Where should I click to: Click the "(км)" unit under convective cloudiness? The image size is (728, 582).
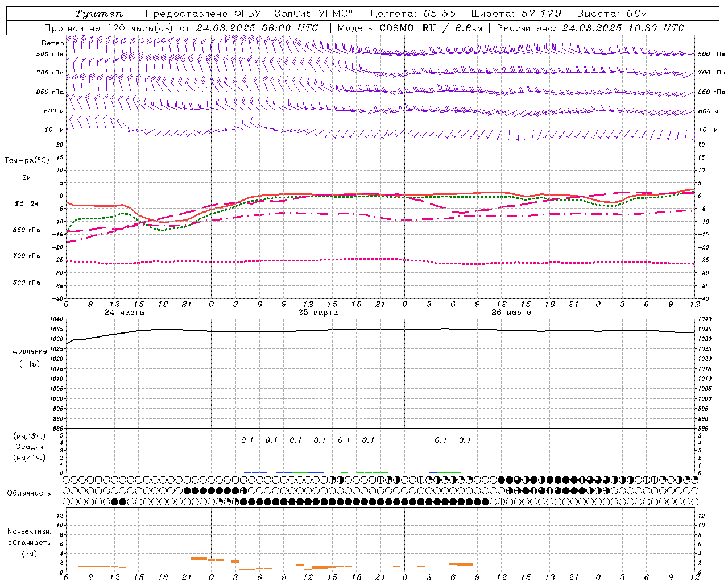click(x=29, y=553)
